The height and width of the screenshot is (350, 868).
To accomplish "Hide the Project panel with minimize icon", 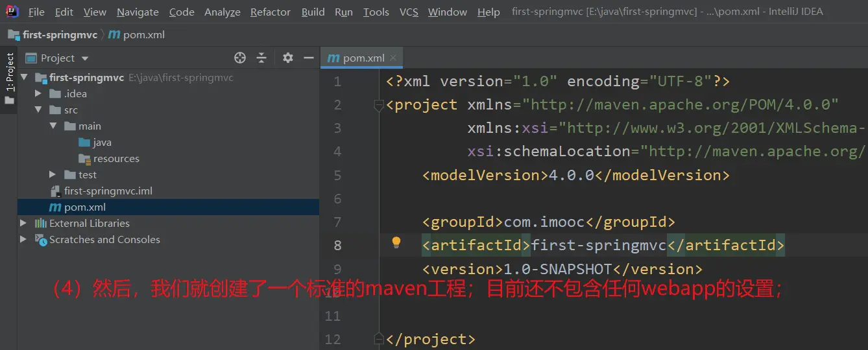I will pyautogui.click(x=308, y=58).
